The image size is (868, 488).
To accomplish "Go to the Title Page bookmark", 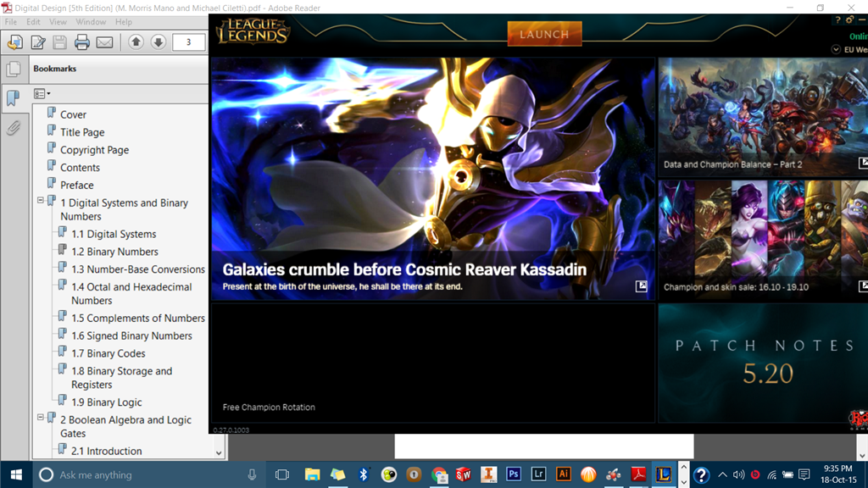I will point(82,132).
